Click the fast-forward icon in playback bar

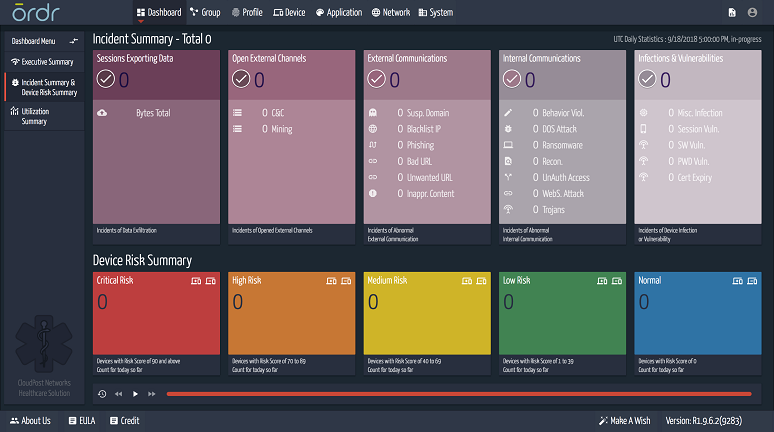(151, 394)
